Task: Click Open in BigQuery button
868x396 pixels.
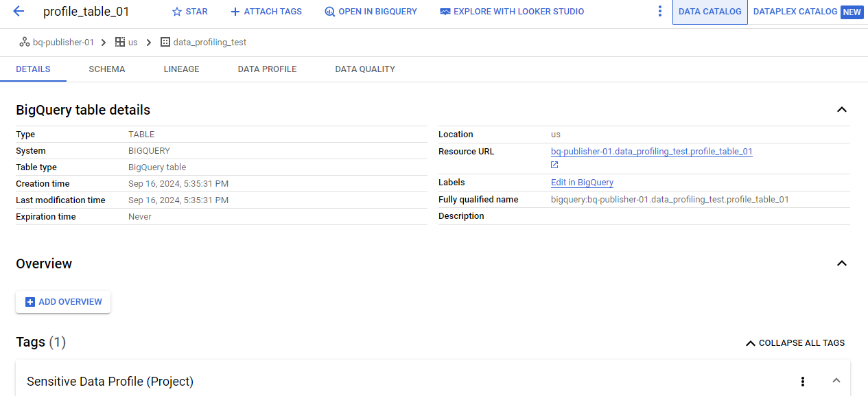Action: (371, 12)
